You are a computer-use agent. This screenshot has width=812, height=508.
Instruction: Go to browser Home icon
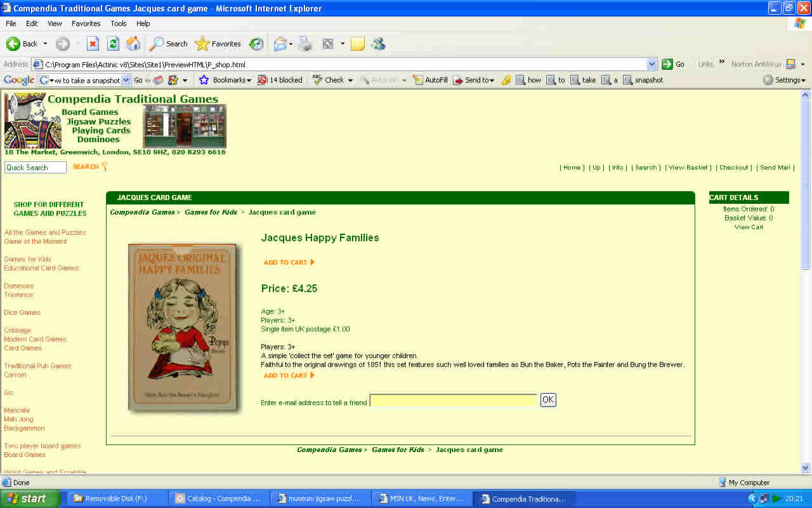(133, 44)
